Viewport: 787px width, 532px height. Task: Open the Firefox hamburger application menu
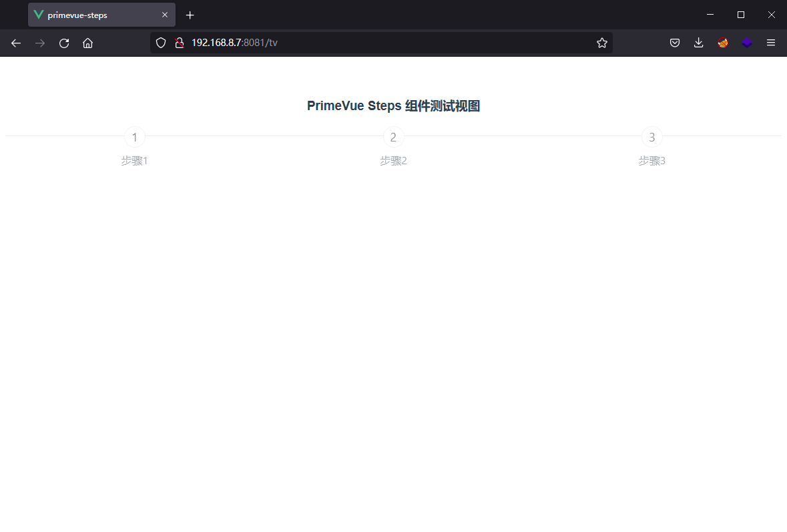[x=771, y=43]
